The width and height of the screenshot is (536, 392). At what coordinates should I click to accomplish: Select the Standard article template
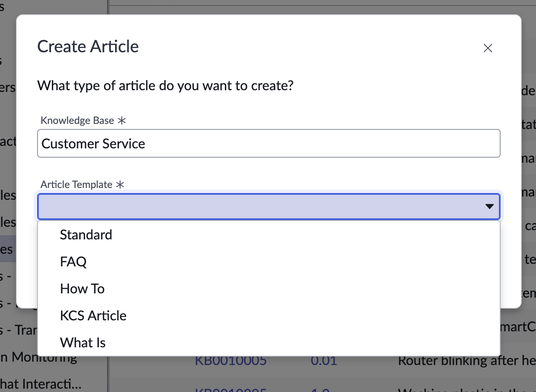tap(86, 234)
